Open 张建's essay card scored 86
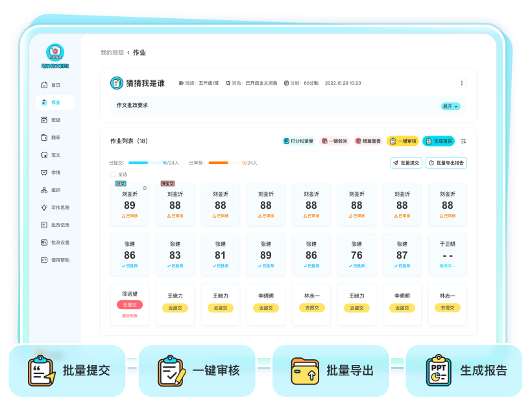The width and height of the screenshot is (532, 415). pos(129,254)
